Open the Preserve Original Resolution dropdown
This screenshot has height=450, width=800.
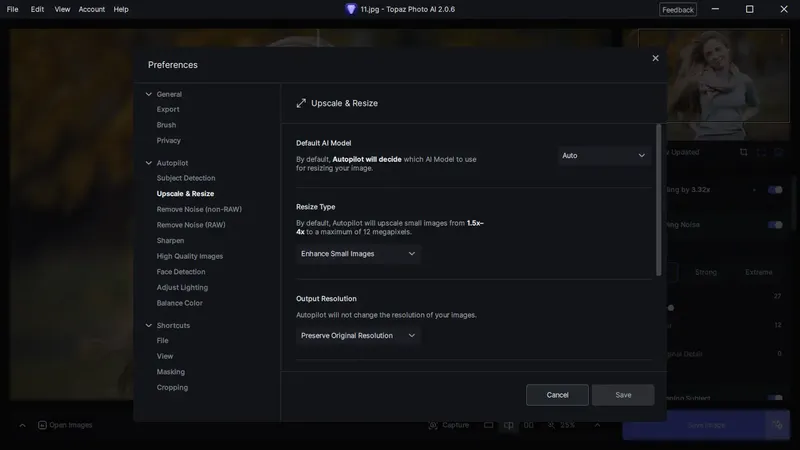click(x=358, y=336)
